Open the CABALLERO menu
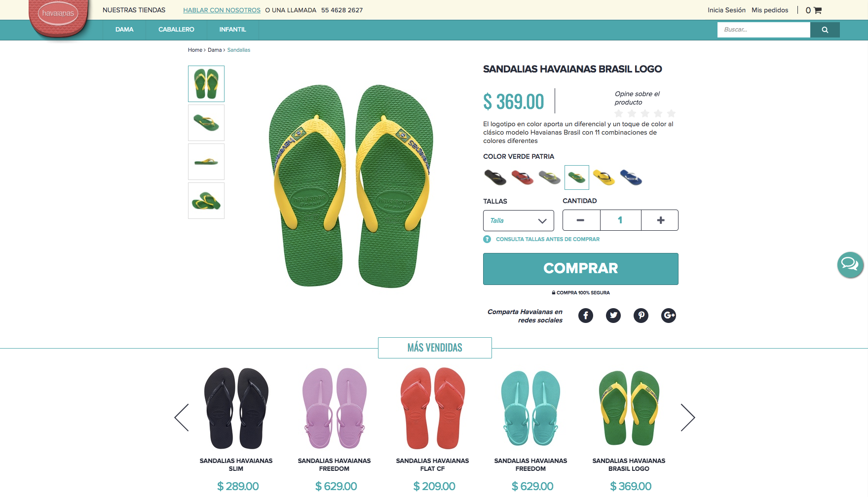This screenshot has width=868, height=497. (176, 30)
